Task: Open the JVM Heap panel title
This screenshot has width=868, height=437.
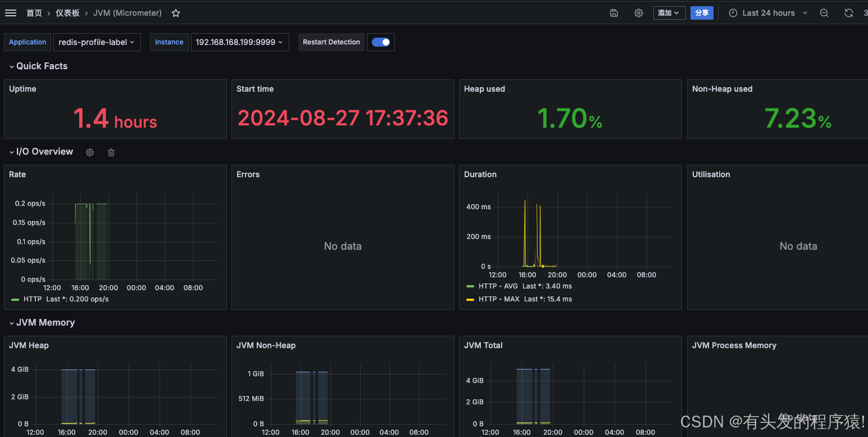Action: pos(29,345)
